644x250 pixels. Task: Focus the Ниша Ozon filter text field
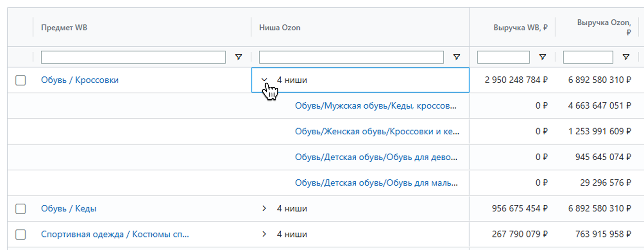[x=351, y=57]
